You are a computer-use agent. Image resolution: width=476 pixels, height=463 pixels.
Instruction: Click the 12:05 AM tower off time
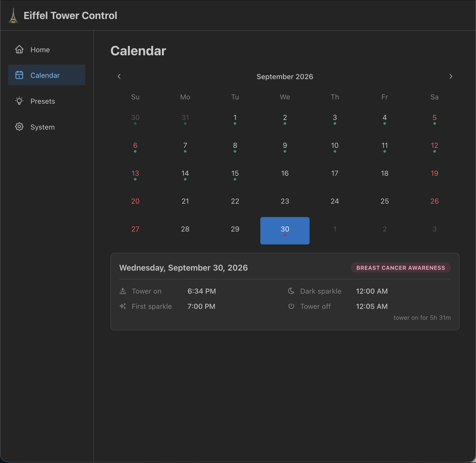tap(372, 306)
